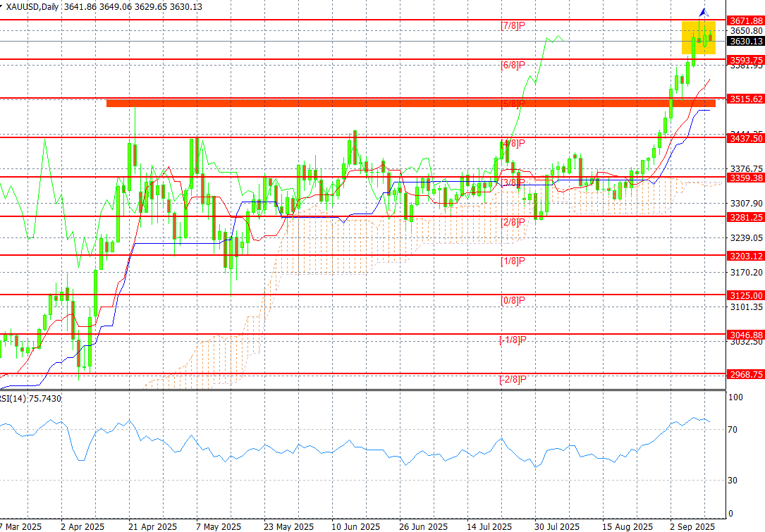This screenshot has height=532, width=765.
Task: Click the [-1/8]P Murrey level label
Action: point(513,340)
